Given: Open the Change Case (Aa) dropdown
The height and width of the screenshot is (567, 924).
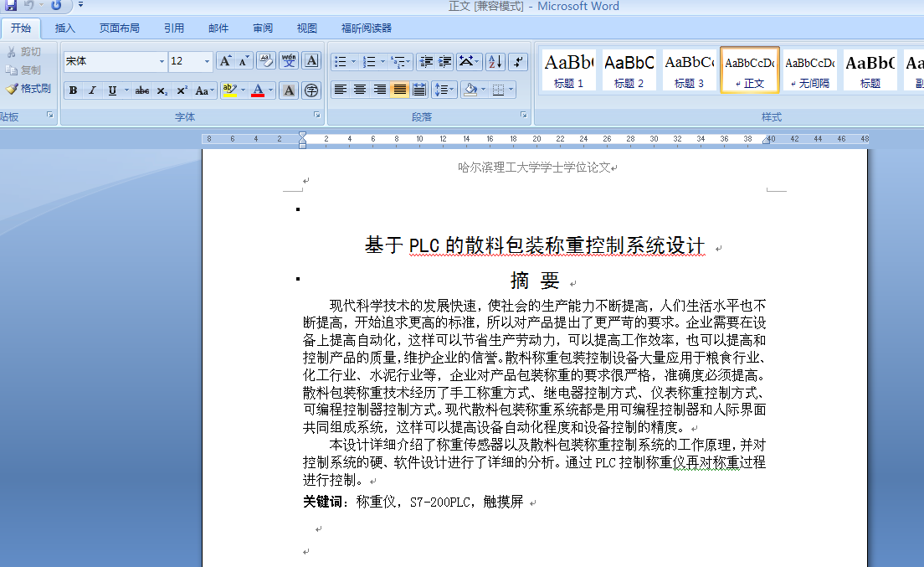Looking at the screenshot, I should coord(204,90).
